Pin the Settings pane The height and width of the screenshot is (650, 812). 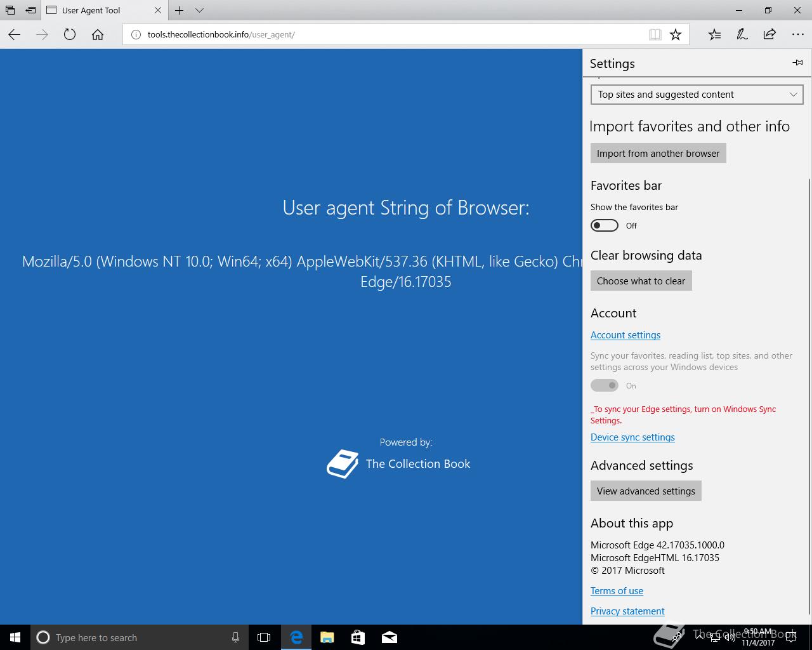(x=797, y=62)
